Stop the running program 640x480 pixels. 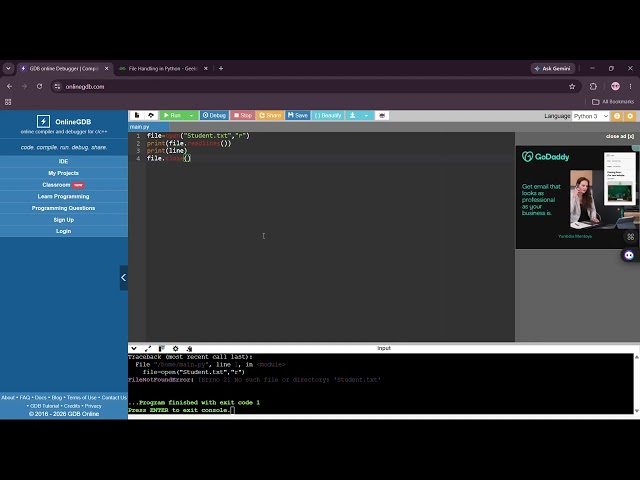[242, 116]
